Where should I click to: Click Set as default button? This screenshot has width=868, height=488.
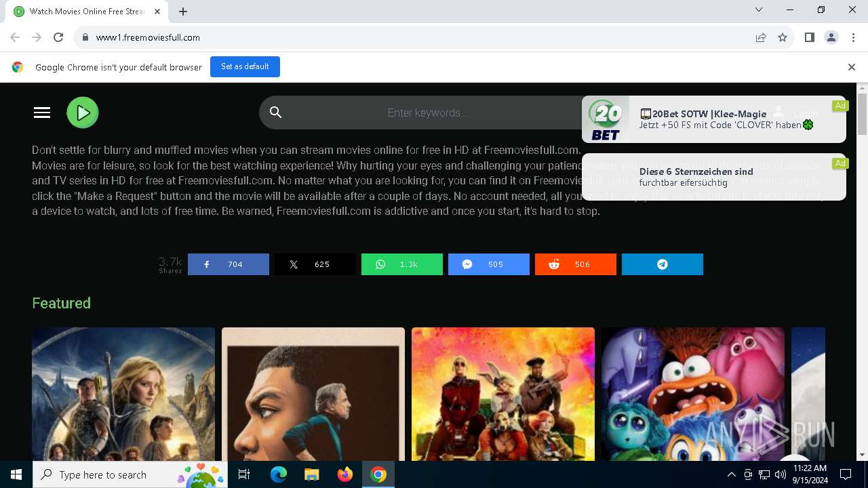tap(245, 66)
